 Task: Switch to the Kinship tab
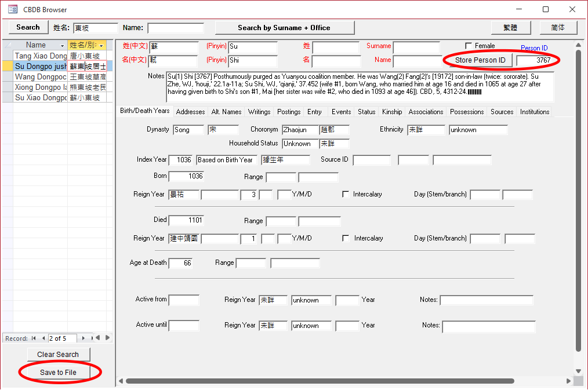coord(392,112)
